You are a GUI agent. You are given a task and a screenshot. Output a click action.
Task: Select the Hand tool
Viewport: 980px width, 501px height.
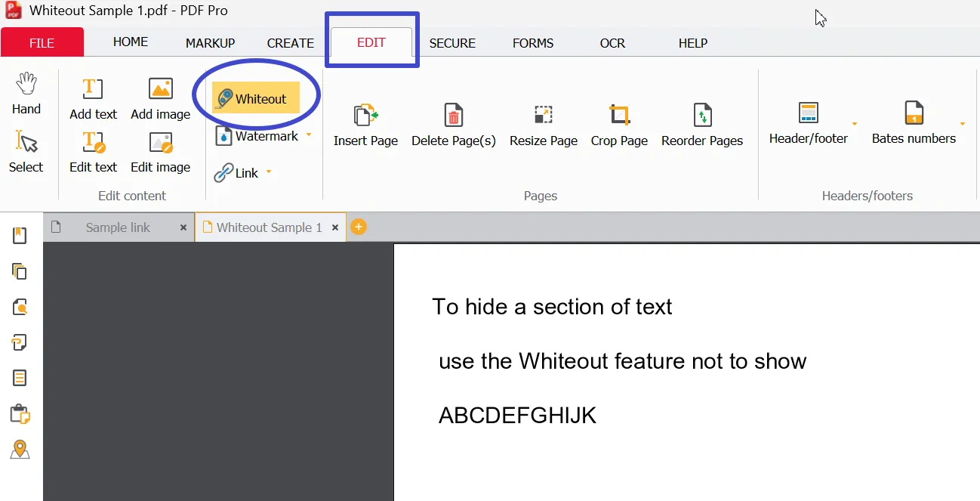click(x=26, y=94)
